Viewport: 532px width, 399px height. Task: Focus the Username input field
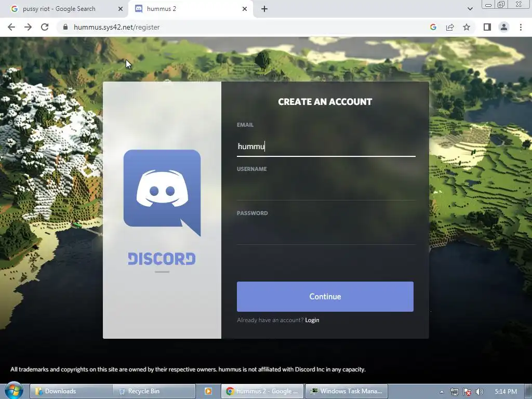click(x=326, y=191)
